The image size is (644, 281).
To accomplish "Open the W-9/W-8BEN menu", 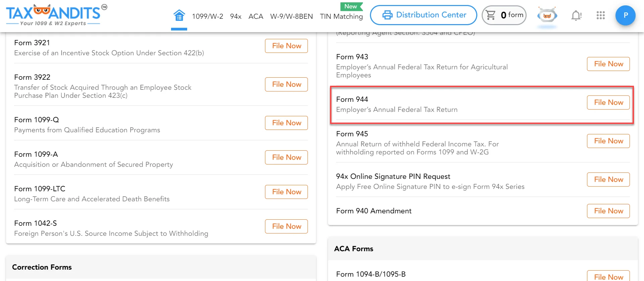I will click(291, 16).
